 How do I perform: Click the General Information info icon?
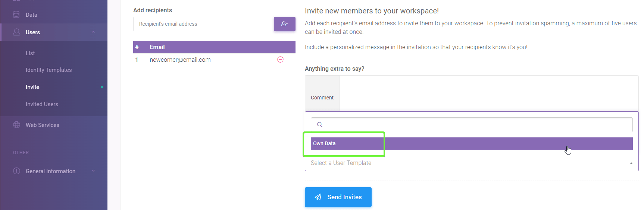coord(16,171)
